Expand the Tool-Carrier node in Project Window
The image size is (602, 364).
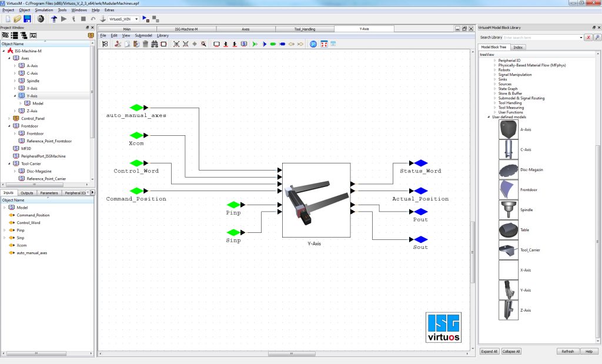click(x=8, y=163)
